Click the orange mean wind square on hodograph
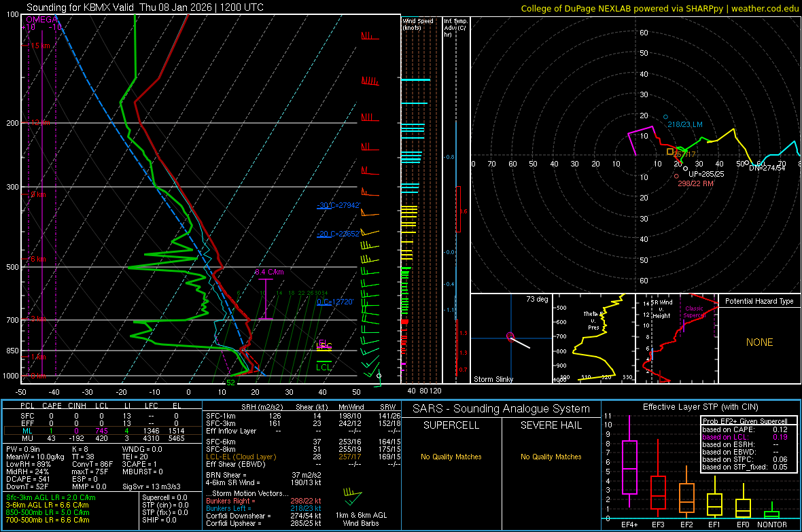The width and height of the screenshot is (802, 532). [x=670, y=152]
